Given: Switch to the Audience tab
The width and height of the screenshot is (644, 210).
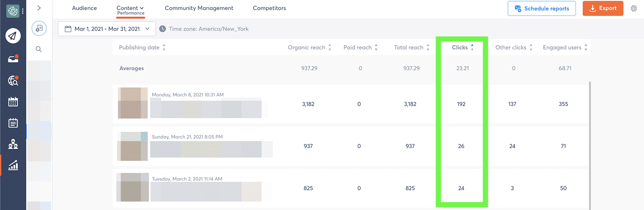Looking at the screenshot, I should (84, 8).
